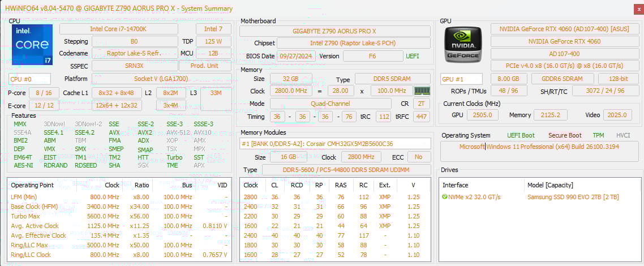This screenshot has height=266, width=644.
Task: Click the green check icon beside NVMe drive
Action: coord(445,197)
